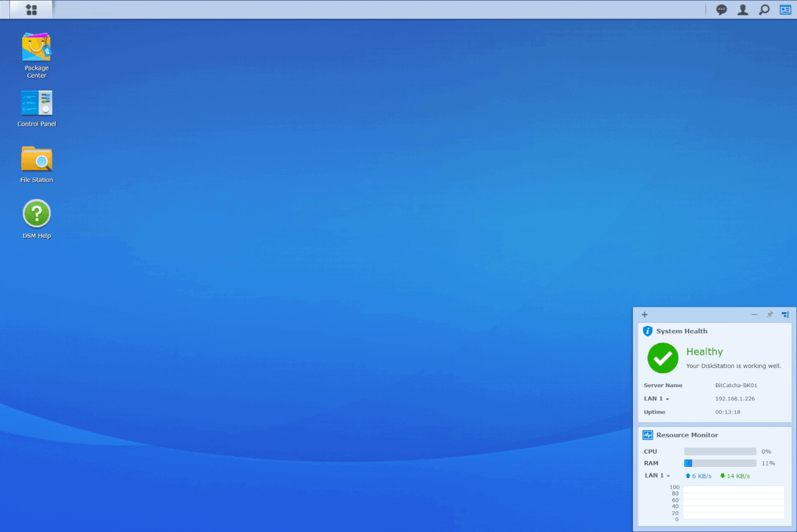Image resolution: width=797 pixels, height=532 pixels.
Task: Expand the LAN 1 dropdown in Resource Monitor
Action: 657,476
